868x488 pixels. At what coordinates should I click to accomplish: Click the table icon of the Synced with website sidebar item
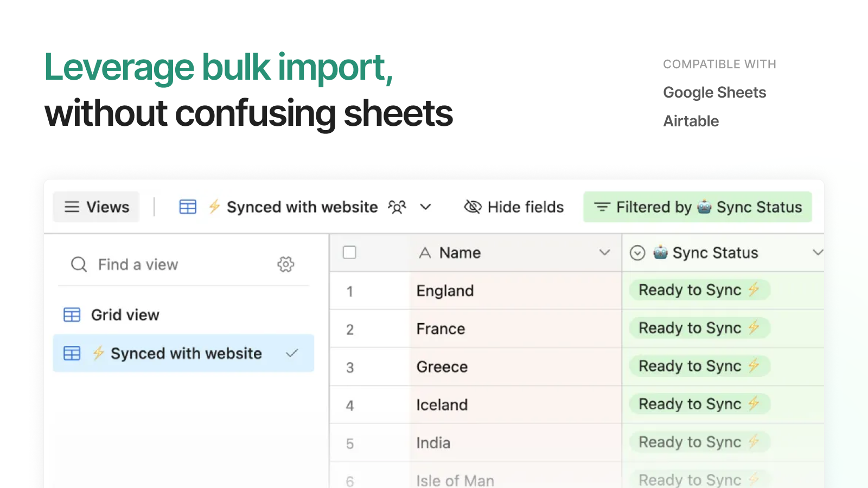point(72,354)
